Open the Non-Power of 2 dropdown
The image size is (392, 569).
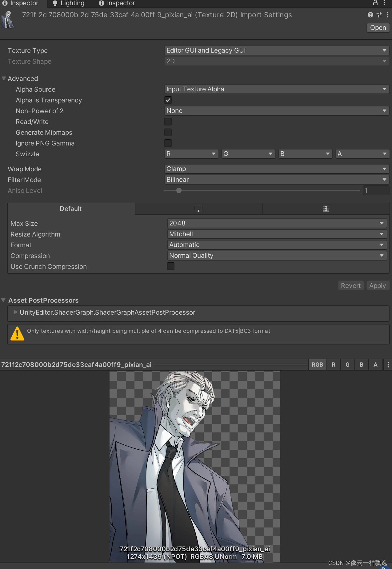[x=277, y=111]
